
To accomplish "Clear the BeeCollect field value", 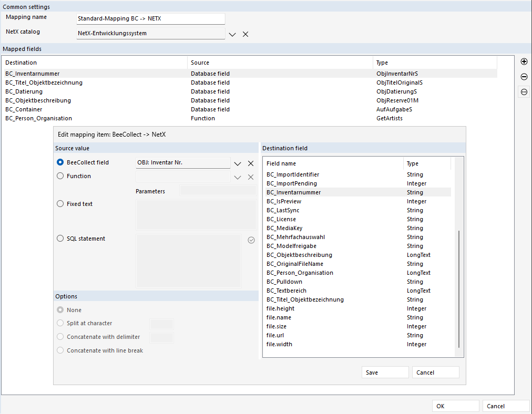I will tap(251, 163).
